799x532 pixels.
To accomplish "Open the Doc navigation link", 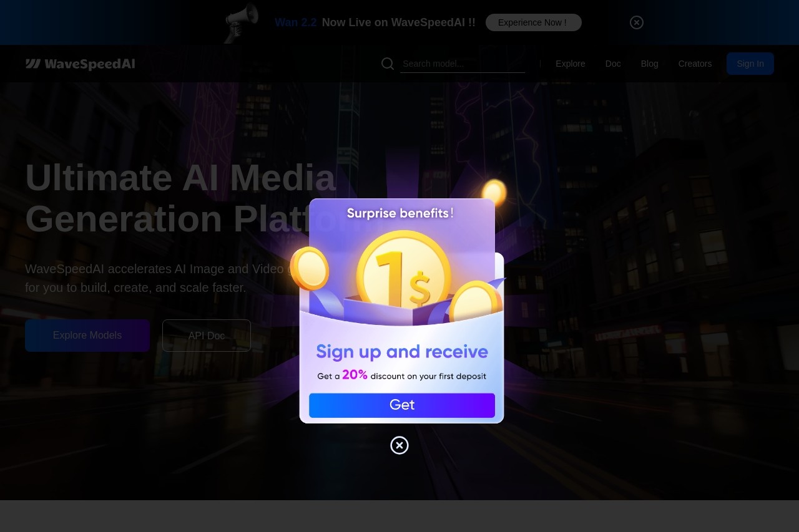I will [613, 64].
